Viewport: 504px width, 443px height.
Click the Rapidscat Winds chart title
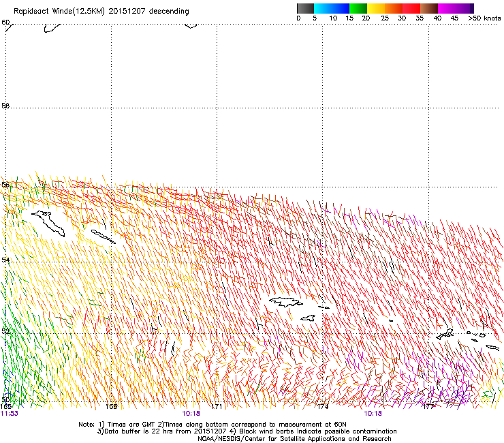point(101,12)
